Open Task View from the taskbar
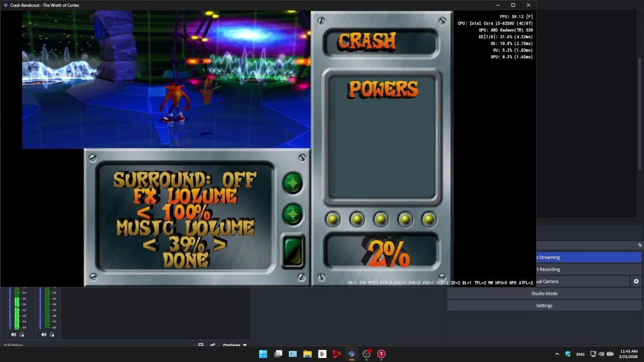Image resolution: width=644 pixels, height=362 pixels. pos(278,354)
